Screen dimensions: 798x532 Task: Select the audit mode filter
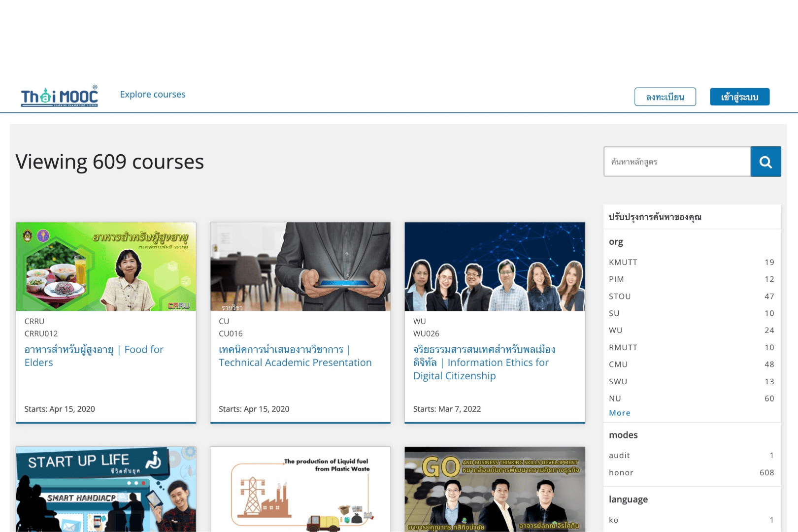[692, 455]
